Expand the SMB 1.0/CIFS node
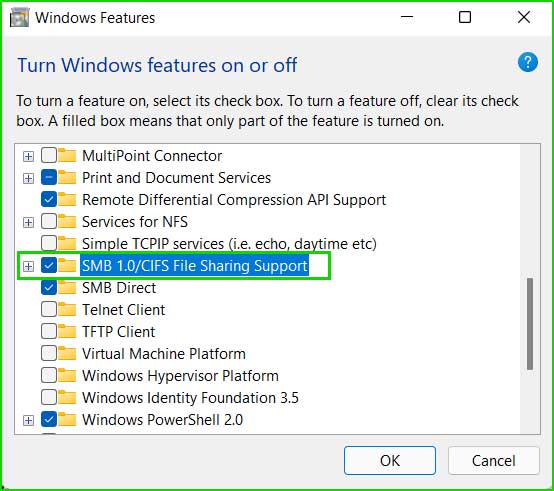The width and height of the screenshot is (554, 491). point(28,266)
